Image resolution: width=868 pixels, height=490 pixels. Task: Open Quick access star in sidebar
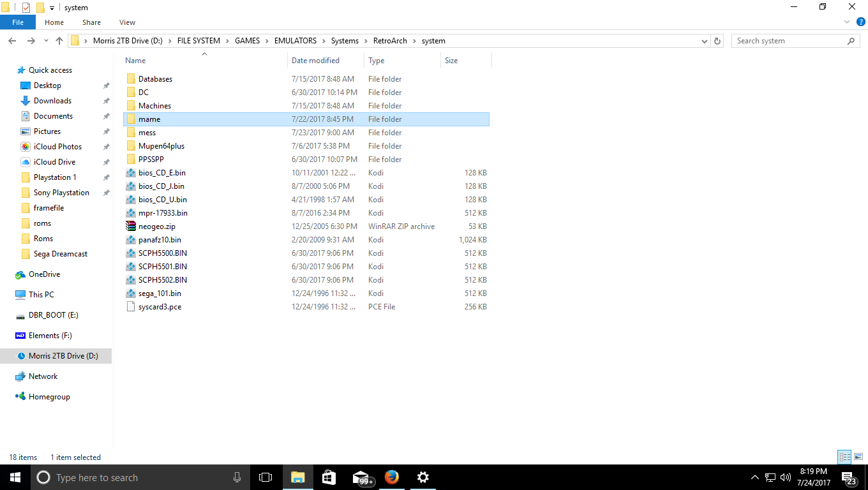[x=22, y=70]
